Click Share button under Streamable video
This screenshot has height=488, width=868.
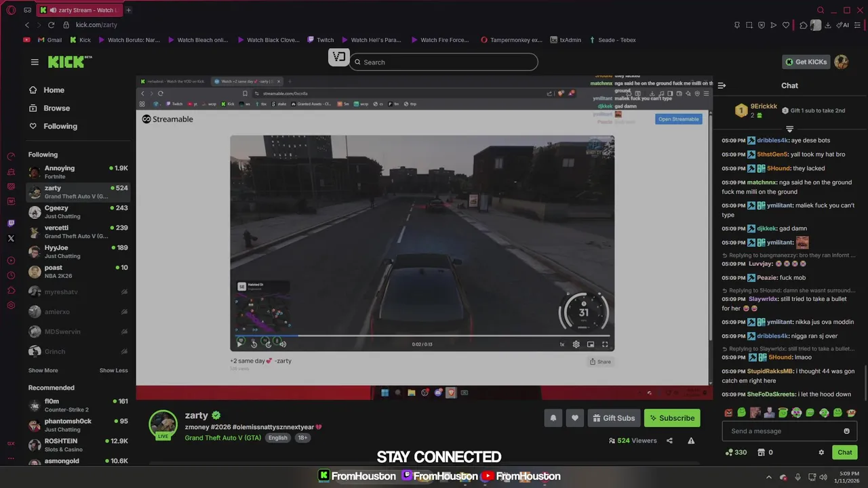[600, 362]
